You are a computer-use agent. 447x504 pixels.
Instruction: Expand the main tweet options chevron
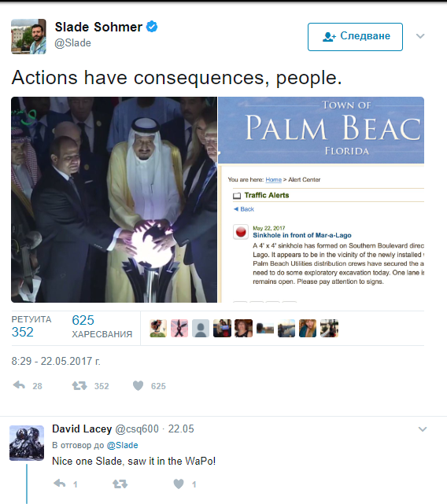[x=420, y=36]
